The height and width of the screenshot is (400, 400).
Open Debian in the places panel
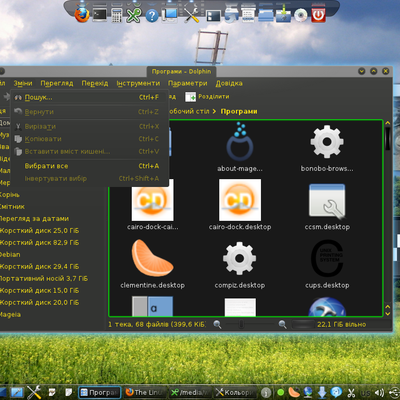click(x=10, y=255)
